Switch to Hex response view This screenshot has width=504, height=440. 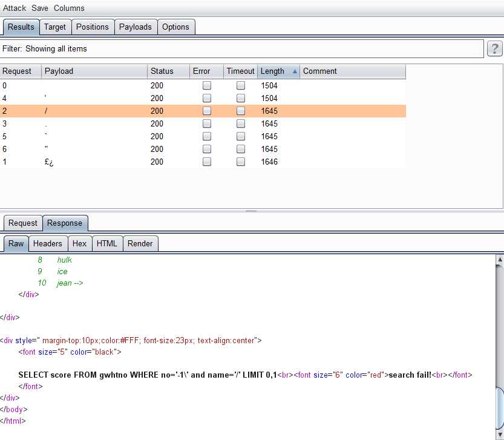pyautogui.click(x=79, y=243)
